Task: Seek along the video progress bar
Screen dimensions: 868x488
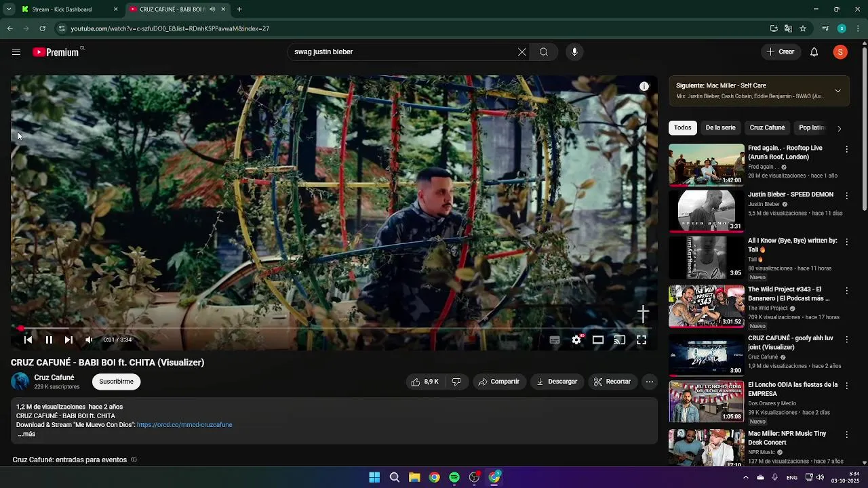Action: (334, 328)
